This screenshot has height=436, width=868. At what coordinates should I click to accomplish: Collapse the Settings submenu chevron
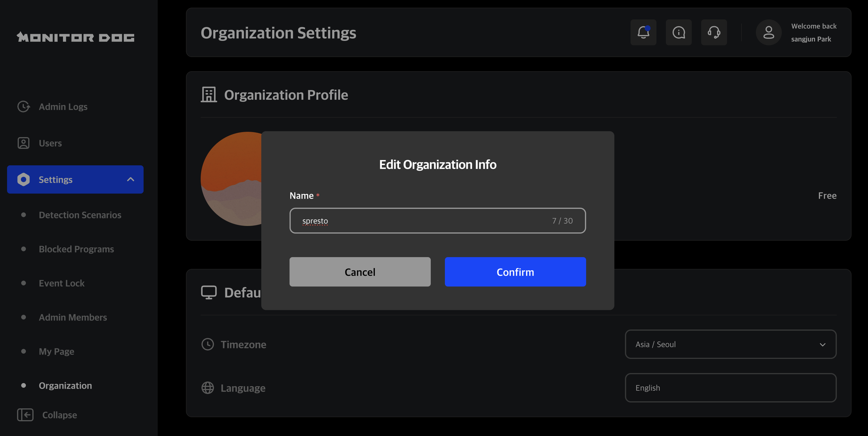tap(131, 179)
